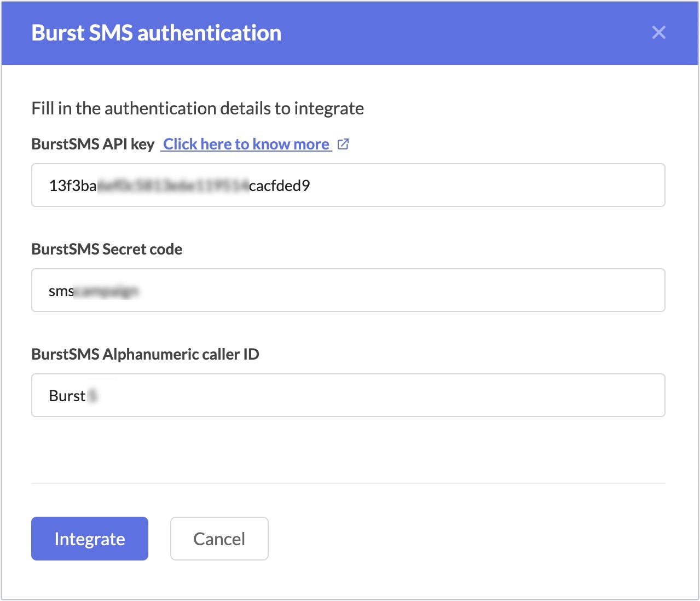The image size is (700, 601).
Task: Click the 'BurstSMS Alphanumeric caller ID' label
Action: [x=145, y=354]
